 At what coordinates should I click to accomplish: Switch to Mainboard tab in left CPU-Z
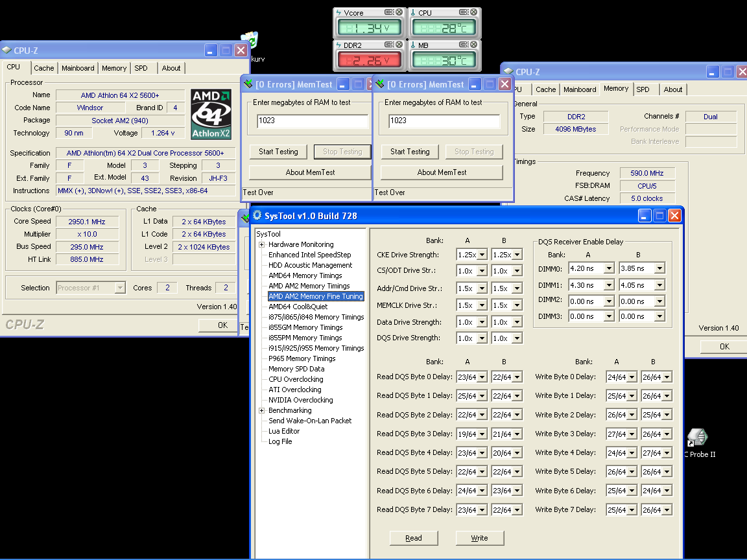click(78, 68)
